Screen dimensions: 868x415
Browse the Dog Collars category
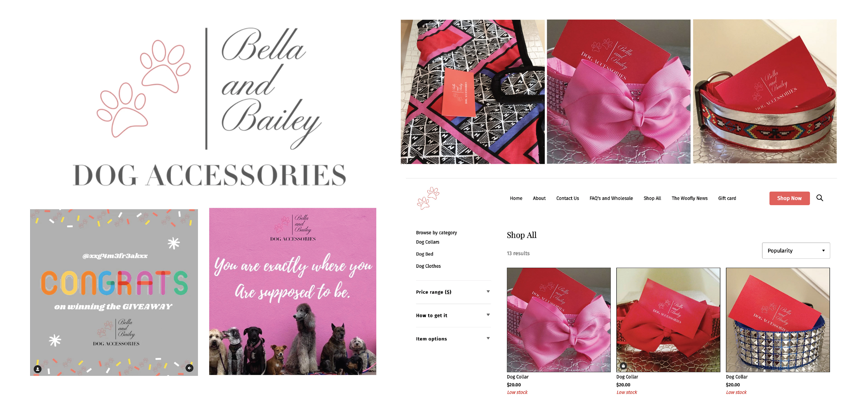(428, 242)
